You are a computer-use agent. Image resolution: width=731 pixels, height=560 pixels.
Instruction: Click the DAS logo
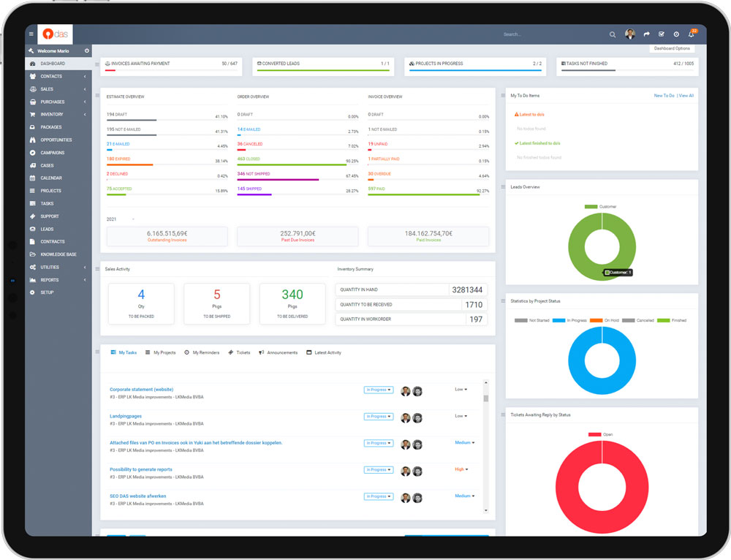click(x=55, y=34)
